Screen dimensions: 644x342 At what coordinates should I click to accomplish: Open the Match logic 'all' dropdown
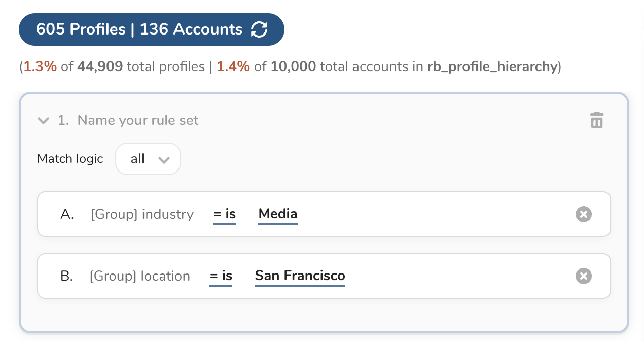(148, 159)
